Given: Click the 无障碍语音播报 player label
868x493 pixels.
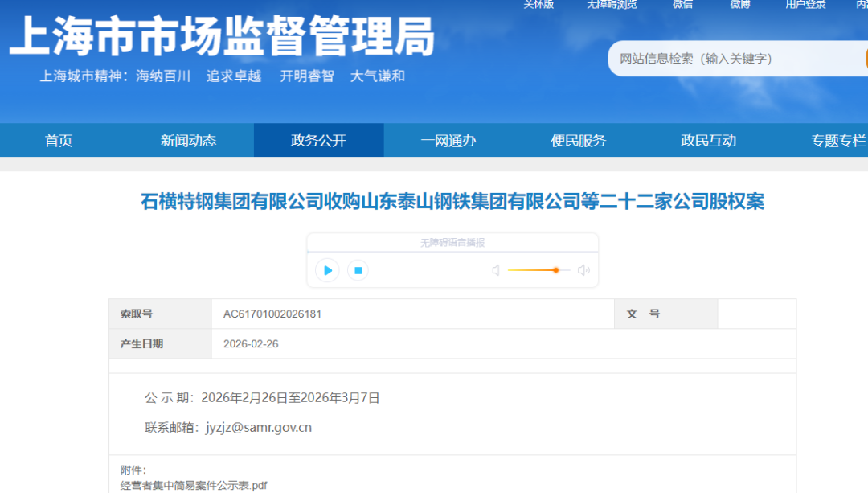Looking at the screenshot, I should click(x=452, y=243).
